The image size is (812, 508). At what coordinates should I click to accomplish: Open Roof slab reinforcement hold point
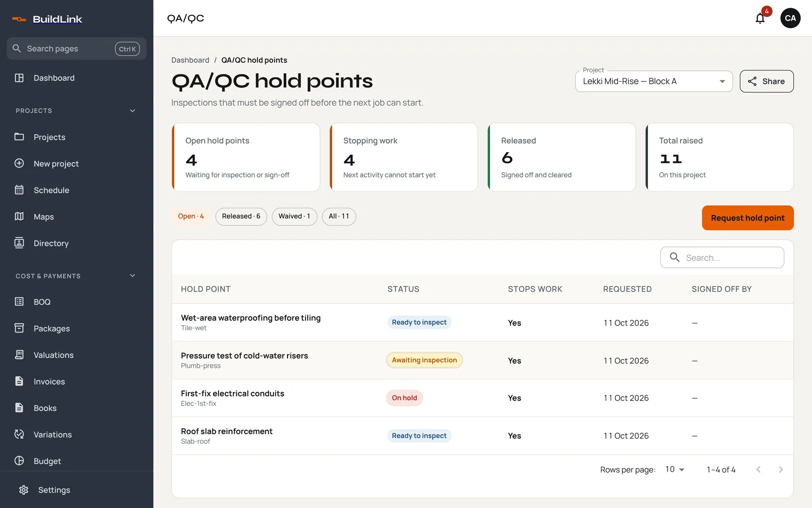pos(482,436)
